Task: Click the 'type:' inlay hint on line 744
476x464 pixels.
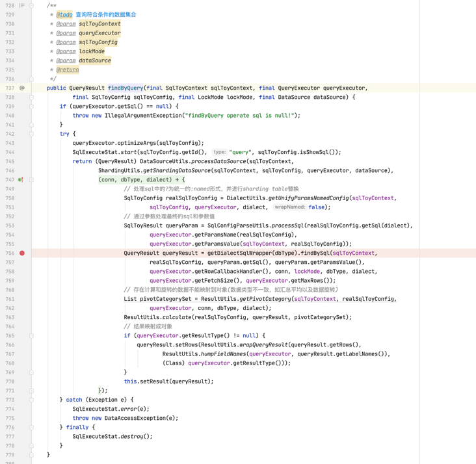Action: tap(220, 152)
